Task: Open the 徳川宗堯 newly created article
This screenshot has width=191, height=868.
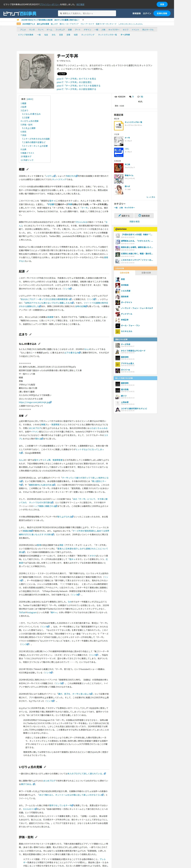Action: [125, 390]
